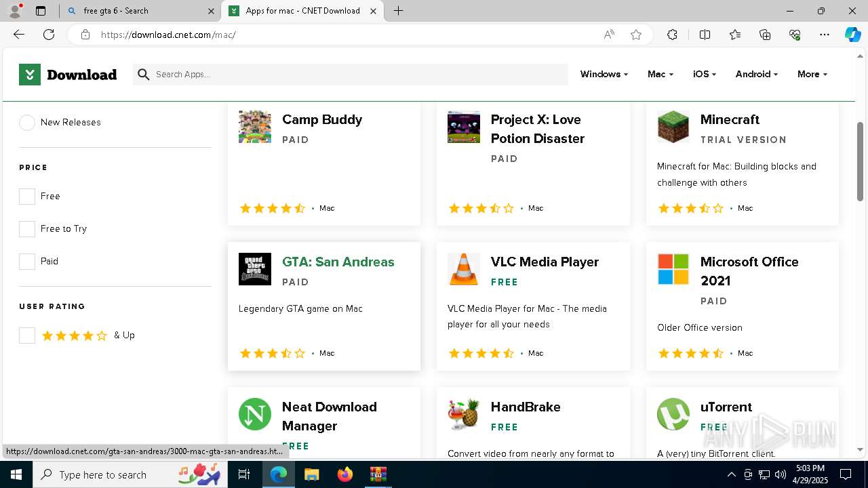Open Favorites list icon
Image resolution: width=868 pixels, height=488 pixels.
tap(735, 35)
